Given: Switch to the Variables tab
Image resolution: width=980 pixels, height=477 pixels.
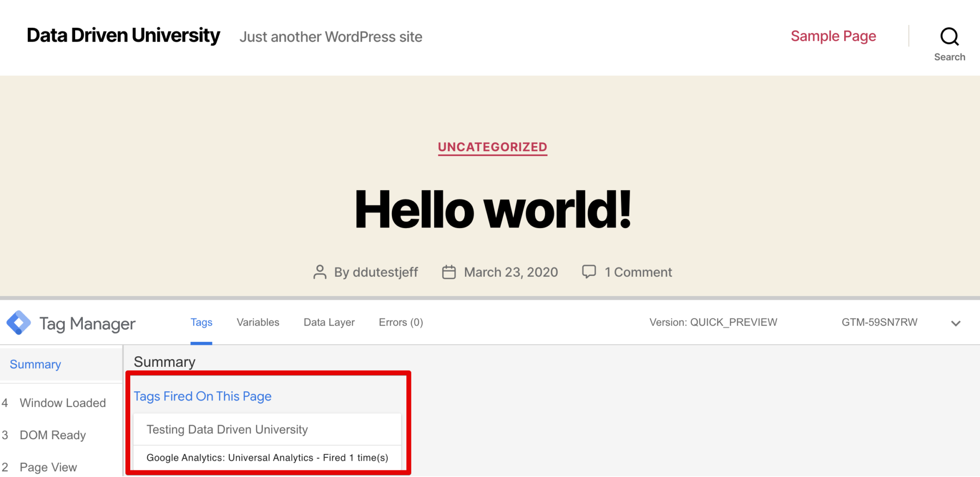Looking at the screenshot, I should (x=258, y=322).
